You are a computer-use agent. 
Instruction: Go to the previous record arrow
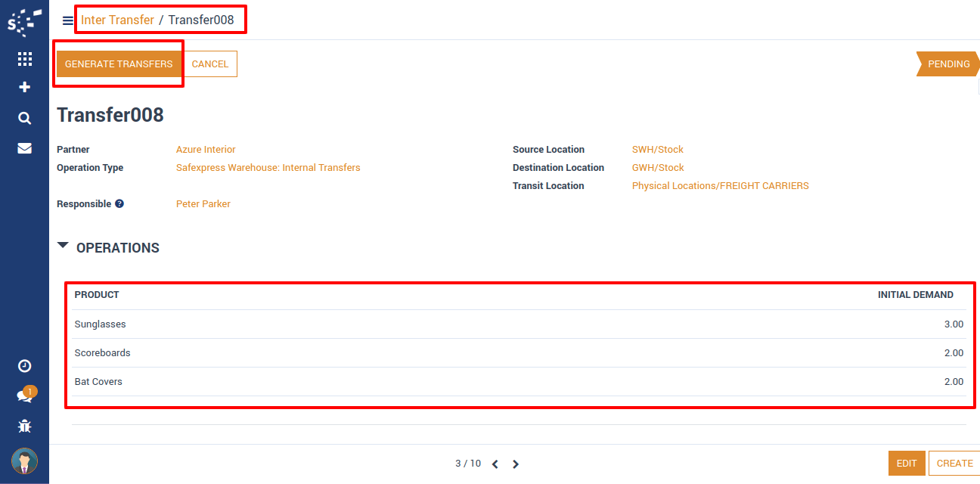pyautogui.click(x=495, y=464)
